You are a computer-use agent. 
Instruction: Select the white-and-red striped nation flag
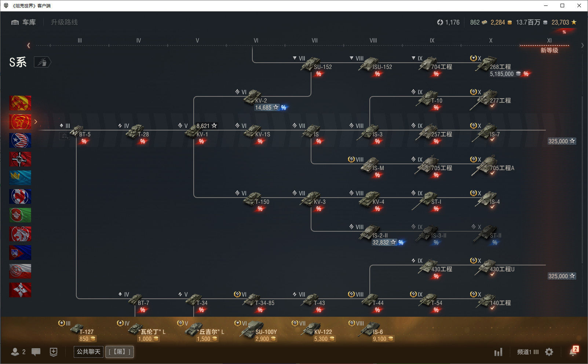pos(20,271)
